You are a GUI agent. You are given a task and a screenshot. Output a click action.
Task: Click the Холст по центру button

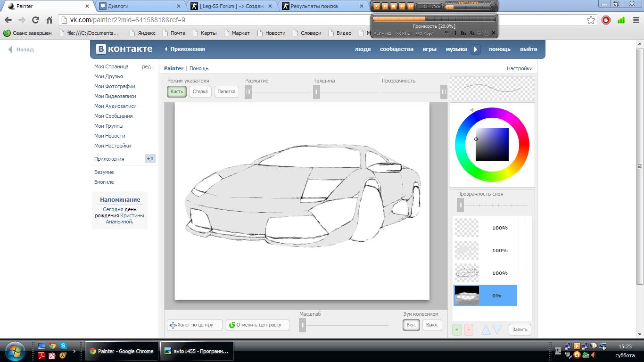[194, 325]
